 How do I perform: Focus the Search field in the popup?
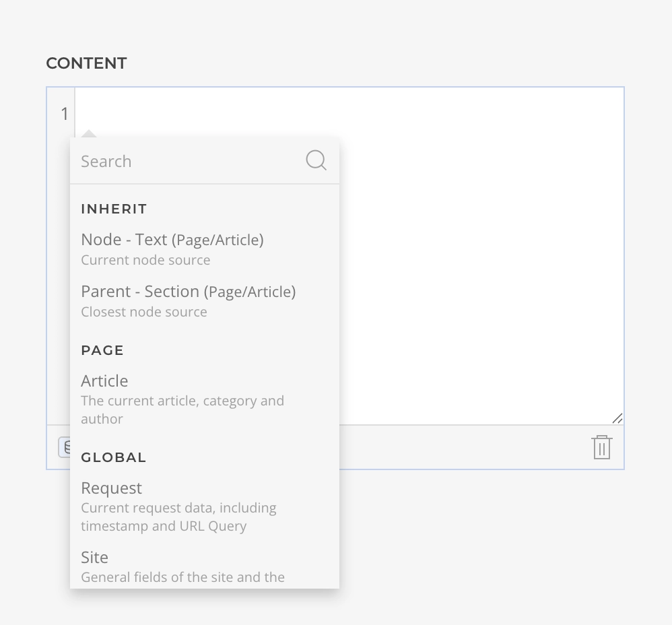[189, 161]
